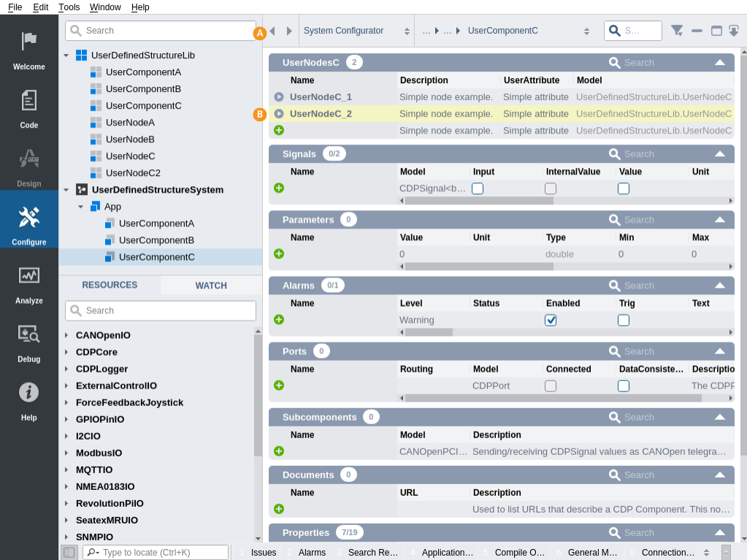Viewport: 747px width, 560px height.
Task: Show the General Messages pane
Action: 587,553
